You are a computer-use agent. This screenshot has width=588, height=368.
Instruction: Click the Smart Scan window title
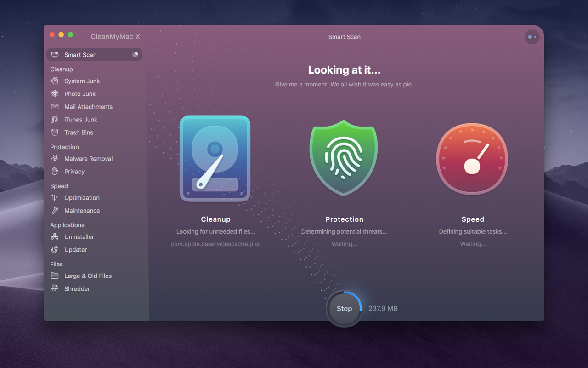(x=344, y=37)
